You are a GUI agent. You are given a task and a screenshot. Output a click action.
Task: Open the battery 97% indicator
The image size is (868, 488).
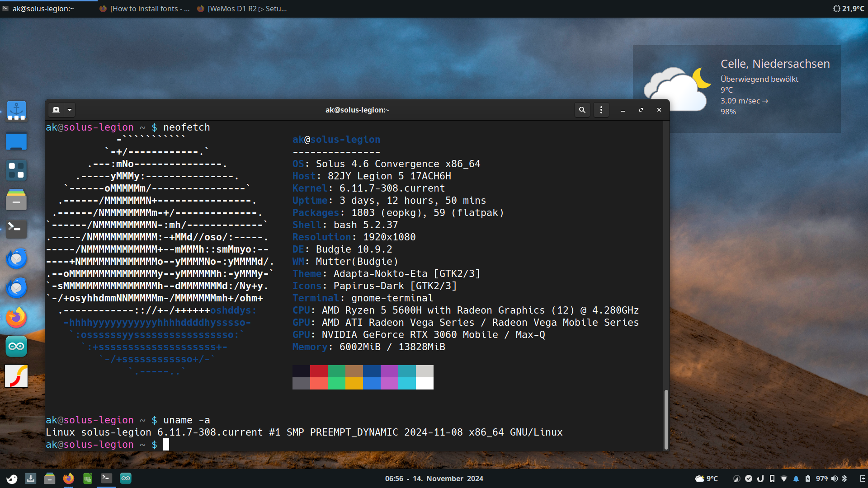pos(819,479)
